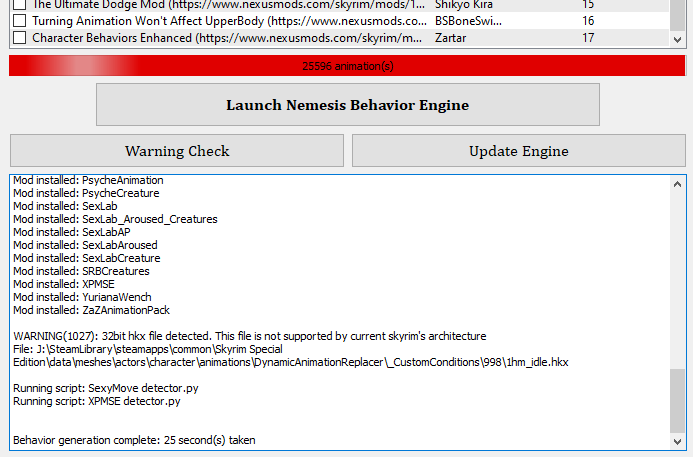693x457 pixels.
Task: Click author Zartar cell
Action: tap(450, 38)
